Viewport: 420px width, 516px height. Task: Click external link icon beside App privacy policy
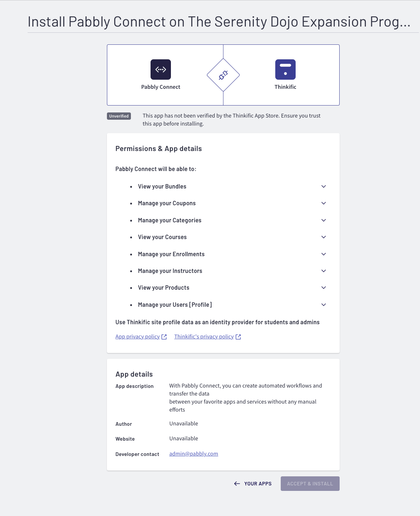[164, 337]
